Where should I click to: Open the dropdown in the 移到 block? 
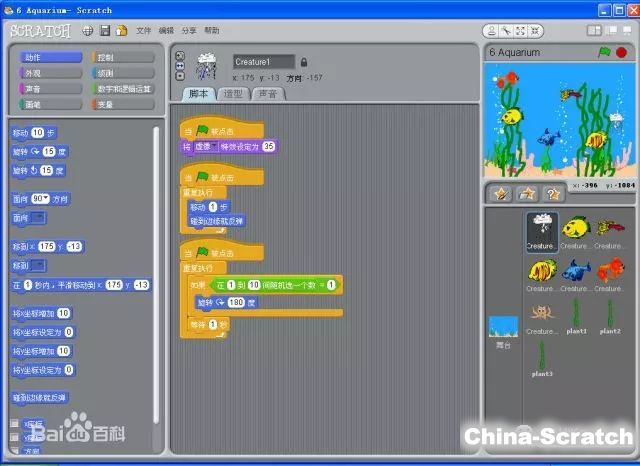pyautogui.click(x=38, y=266)
